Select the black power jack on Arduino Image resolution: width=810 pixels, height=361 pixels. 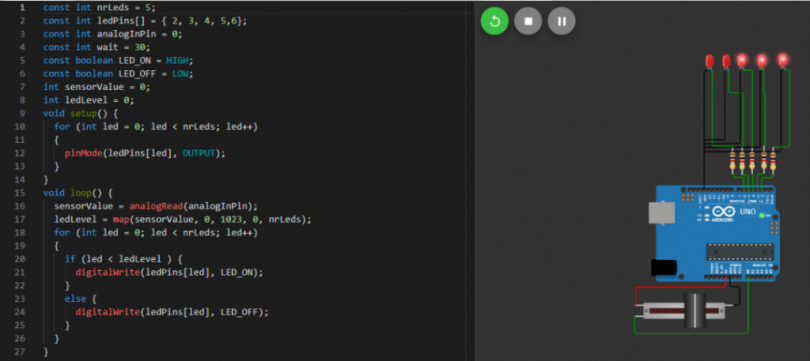(664, 267)
